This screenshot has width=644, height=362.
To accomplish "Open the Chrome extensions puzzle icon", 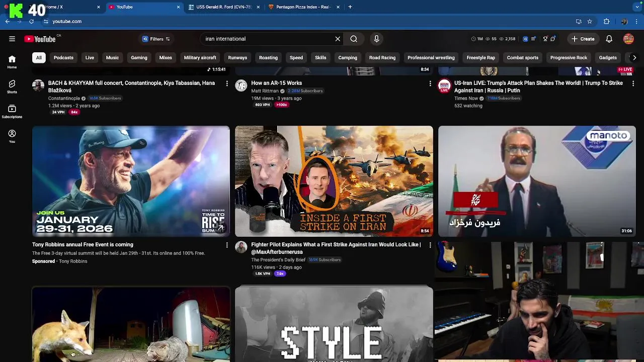I will tap(606, 22).
